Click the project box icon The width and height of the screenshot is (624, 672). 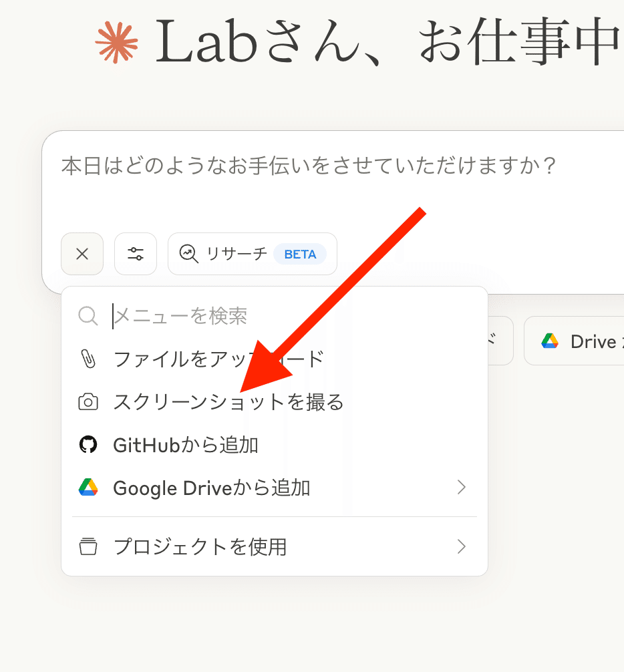(88, 547)
